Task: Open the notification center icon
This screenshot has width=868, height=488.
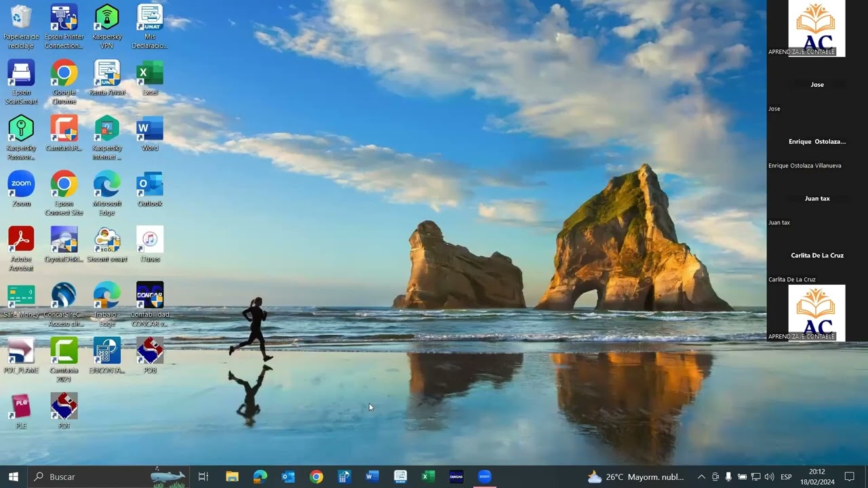Action: pyautogui.click(x=849, y=476)
